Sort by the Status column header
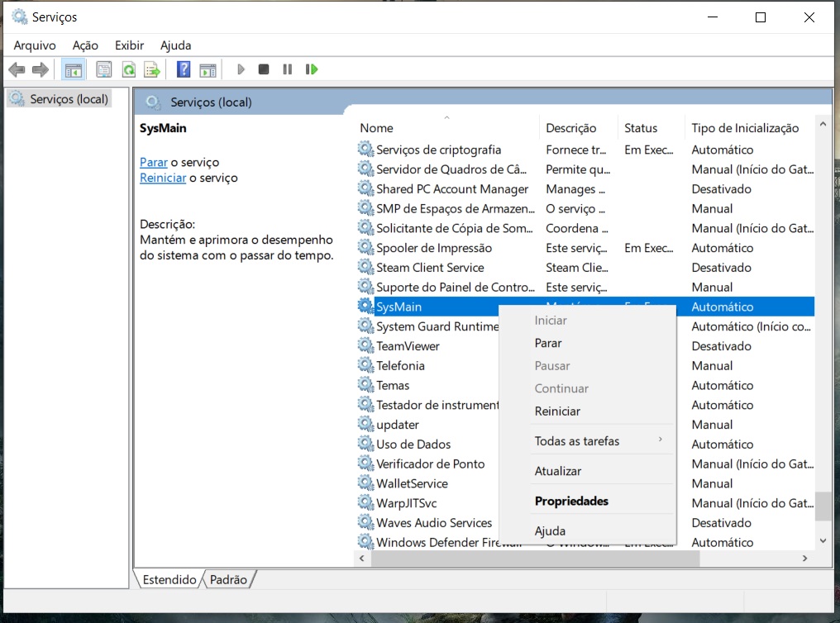This screenshot has height=623, width=840. [651, 128]
